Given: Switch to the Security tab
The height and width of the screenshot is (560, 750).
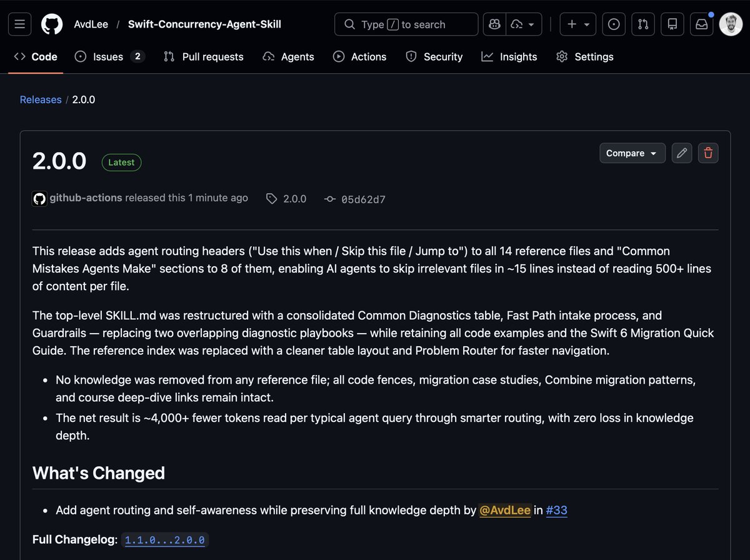Looking at the screenshot, I should 434,57.
